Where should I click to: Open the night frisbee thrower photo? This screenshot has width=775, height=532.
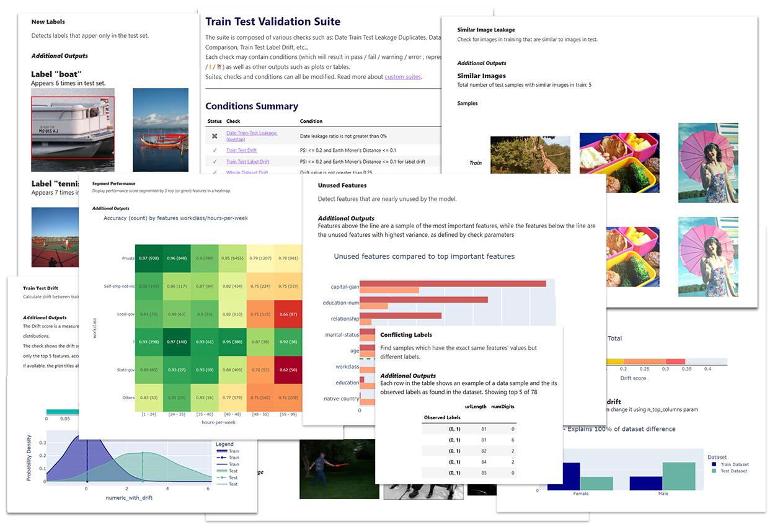tap(339, 469)
